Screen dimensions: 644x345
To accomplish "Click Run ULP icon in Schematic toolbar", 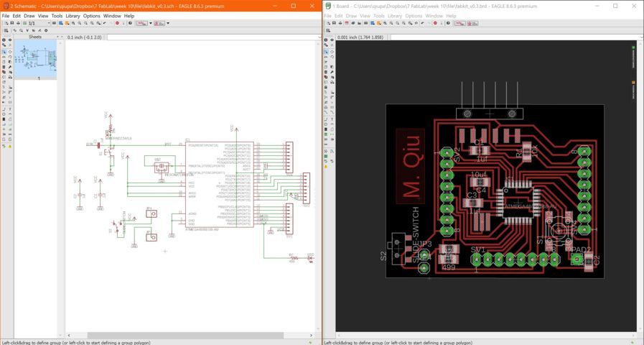I will coord(67,24).
